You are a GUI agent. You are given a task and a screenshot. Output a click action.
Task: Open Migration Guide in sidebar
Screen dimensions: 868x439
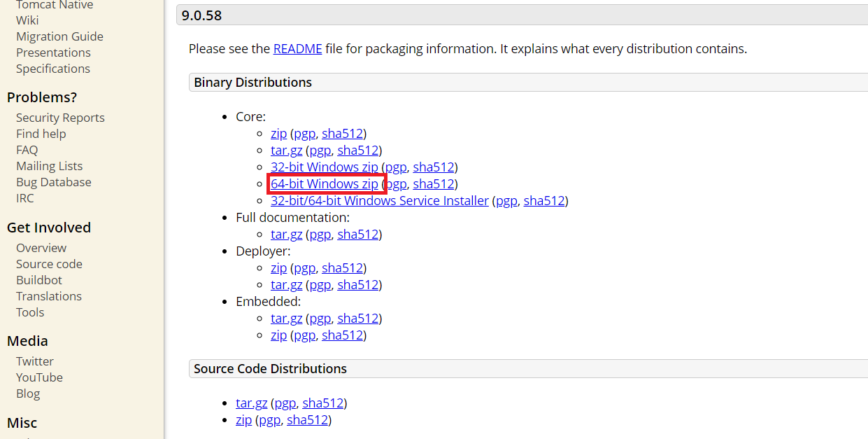coord(59,36)
